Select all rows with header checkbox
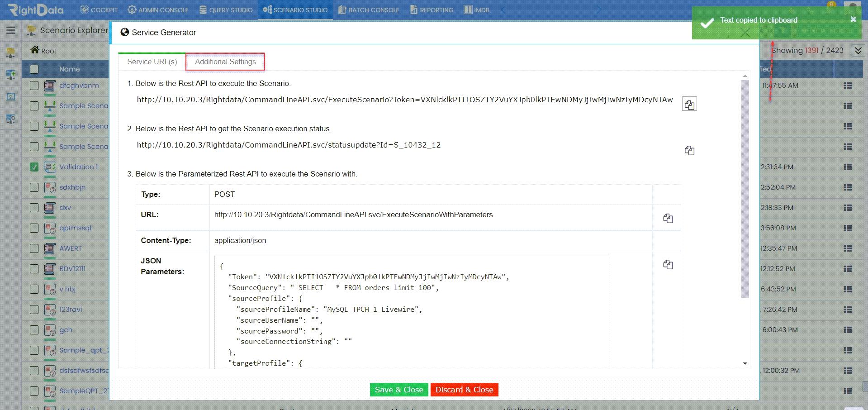The height and width of the screenshot is (410, 868). [x=34, y=69]
